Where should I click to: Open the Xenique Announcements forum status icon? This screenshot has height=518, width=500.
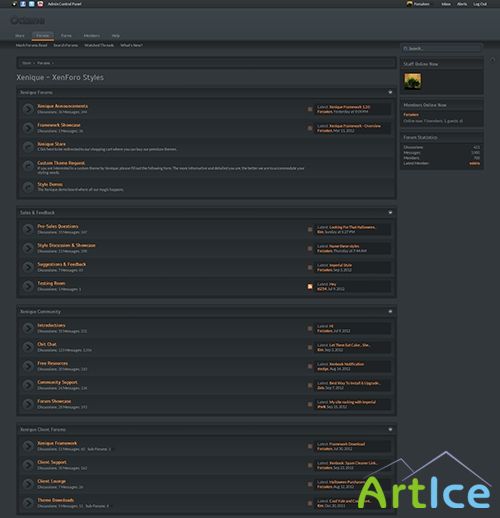pos(28,109)
